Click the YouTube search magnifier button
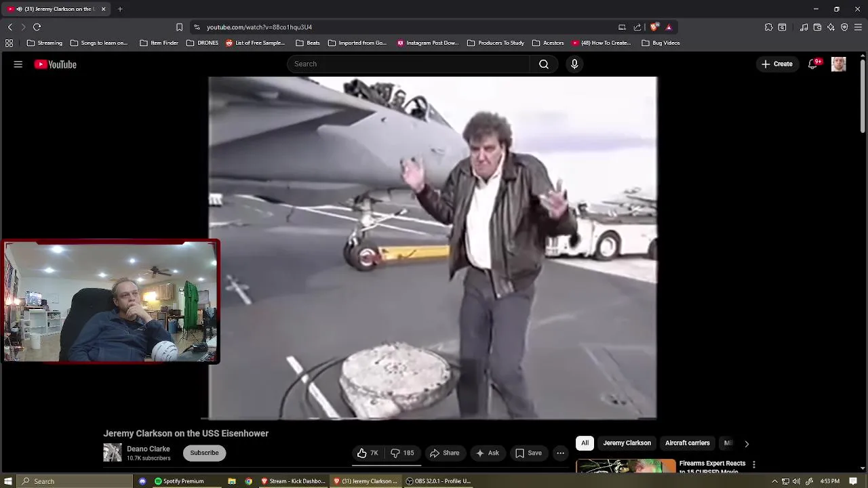 tap(544, 64)
